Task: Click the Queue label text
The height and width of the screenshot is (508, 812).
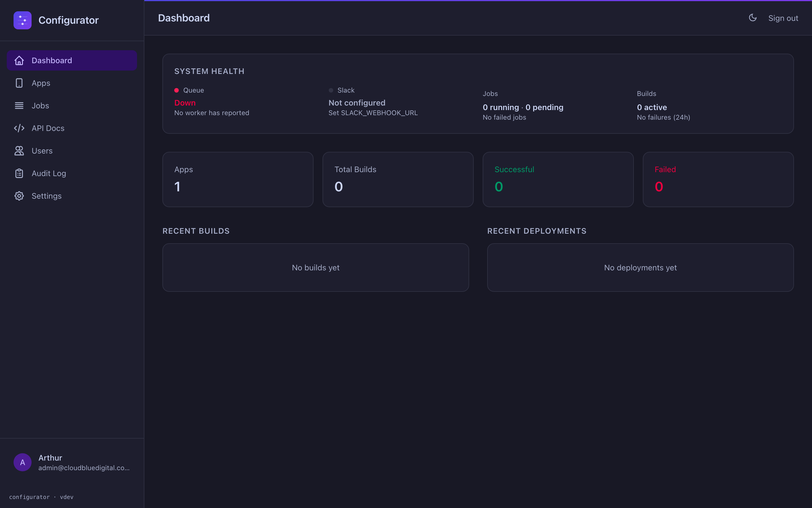Action: 194,90
